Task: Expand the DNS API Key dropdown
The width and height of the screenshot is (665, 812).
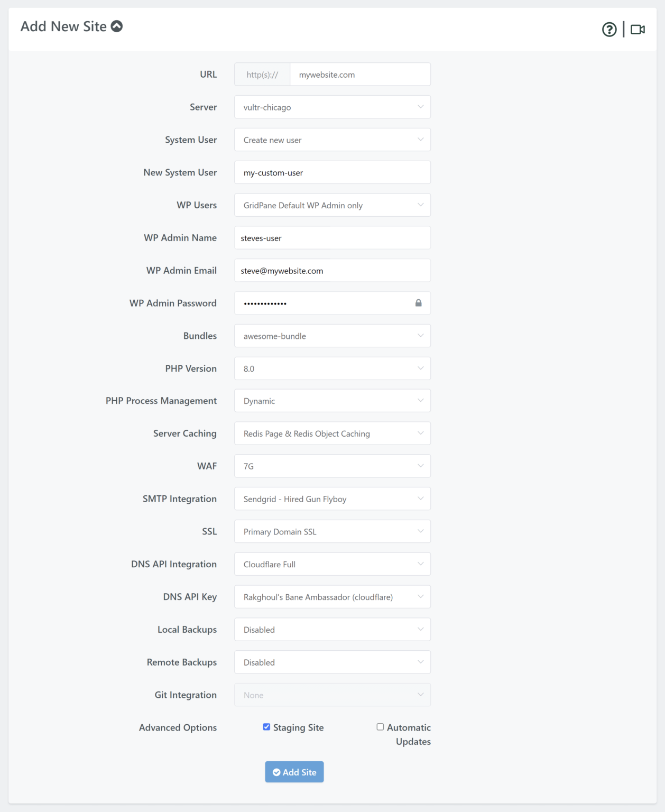Action: coord(332,596)
